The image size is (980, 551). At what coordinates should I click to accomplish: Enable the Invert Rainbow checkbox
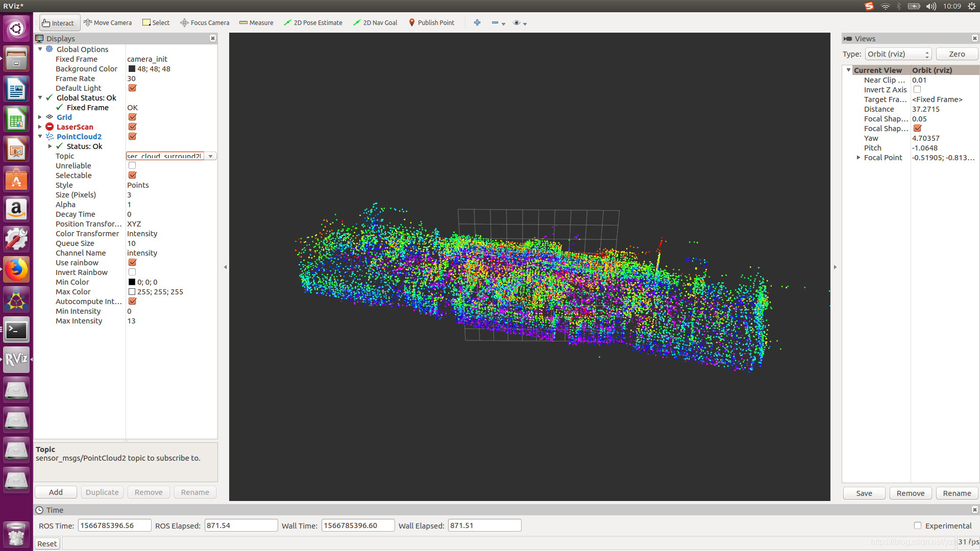point(132,272)
